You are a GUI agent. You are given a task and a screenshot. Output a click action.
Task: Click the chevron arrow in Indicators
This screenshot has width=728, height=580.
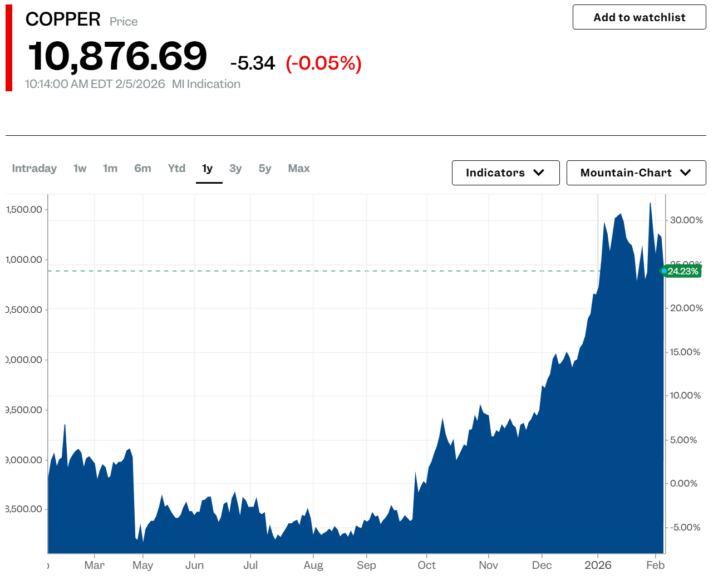539,173
